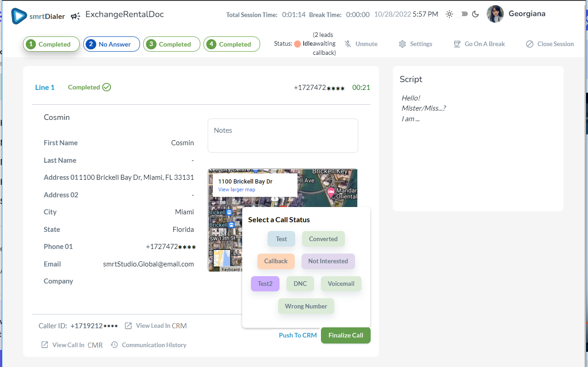Open Georgiana user profile avatar

tap(495, 14)
